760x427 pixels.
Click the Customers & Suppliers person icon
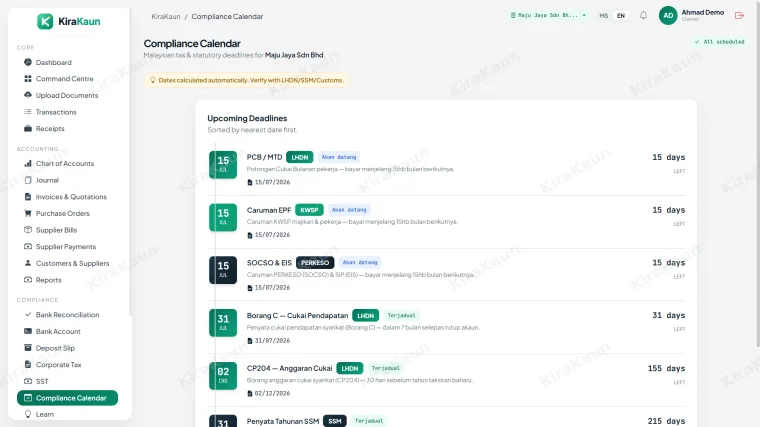(x=28, y=263)
